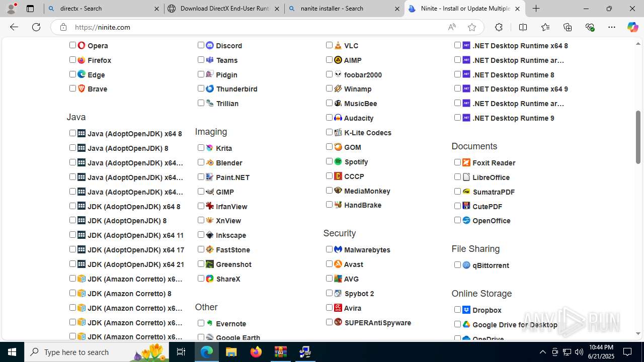Screen dimensions: 644x362
Task: Open Edge Settings and more menu
Action: click(612, 27)
